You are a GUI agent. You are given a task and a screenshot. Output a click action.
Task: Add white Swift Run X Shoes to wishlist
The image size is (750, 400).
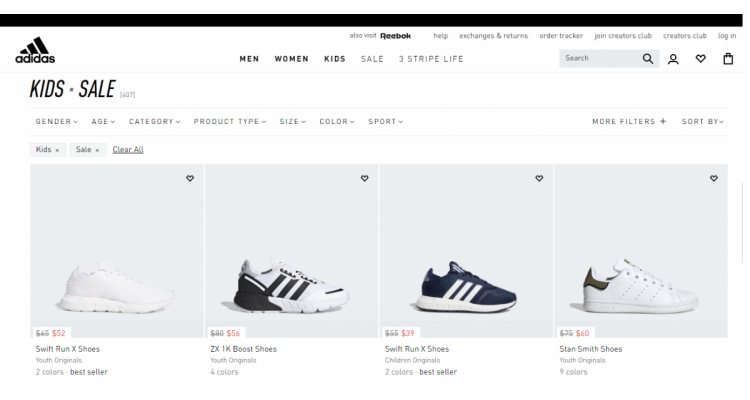[190, 178]
